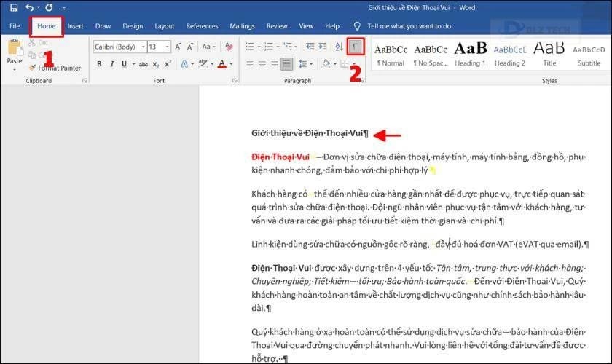Viewport: 612px width, 364px height.
Task: Expand the Text Highlight Color arrow
Action: pos(212,64)
